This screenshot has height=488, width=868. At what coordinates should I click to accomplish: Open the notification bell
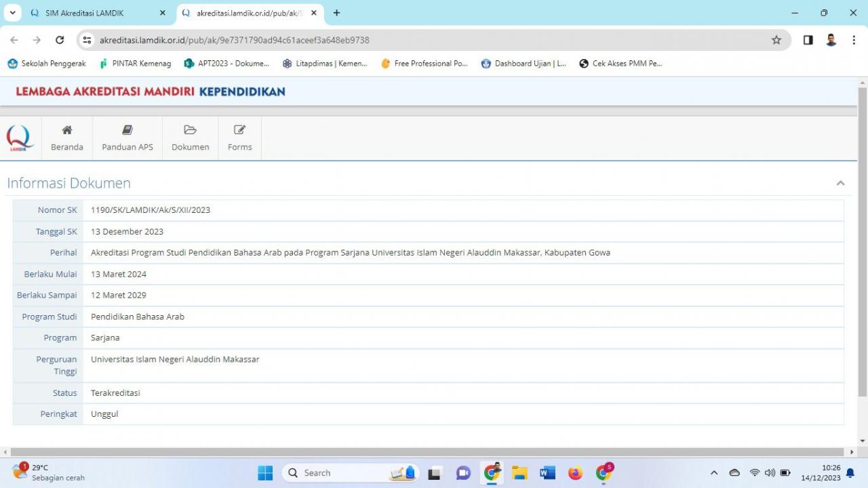point(850,473)
